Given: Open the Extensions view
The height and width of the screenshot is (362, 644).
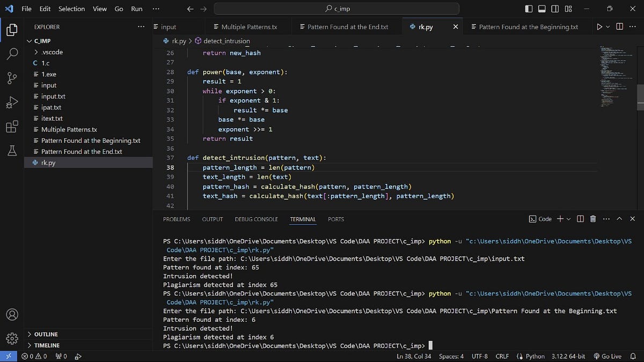Looking at the screenshot, I should click(x=12, y=126).
